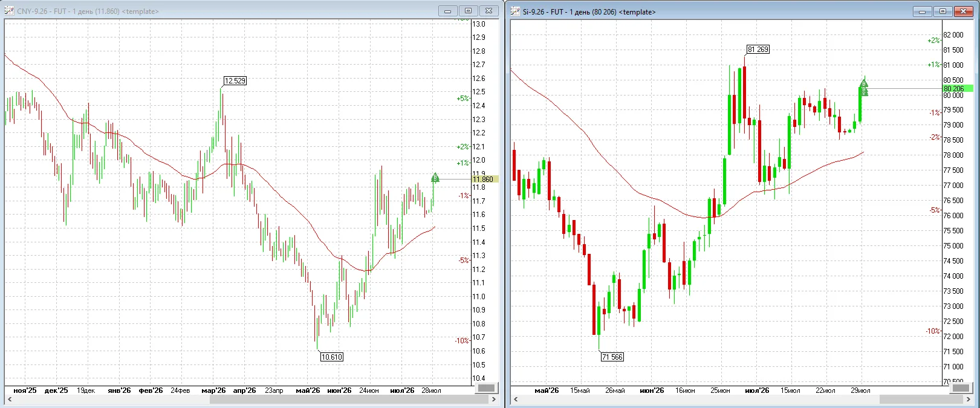Click the horizontal scrollbar thumb in CNY chart
This screenshot has height=408, width=980.
click(x=349, y=400)
